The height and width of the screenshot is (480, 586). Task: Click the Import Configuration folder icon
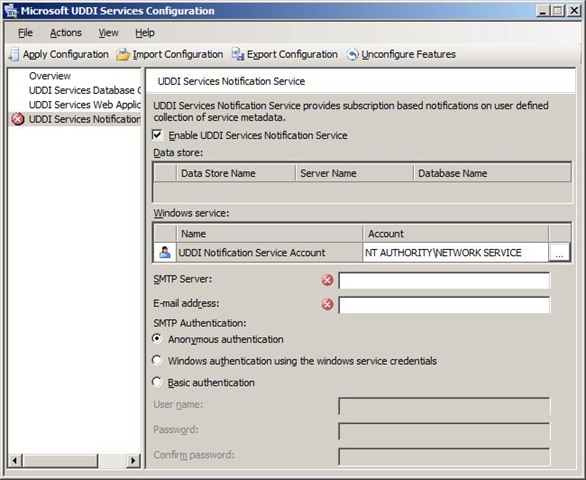tap(123, 55)
